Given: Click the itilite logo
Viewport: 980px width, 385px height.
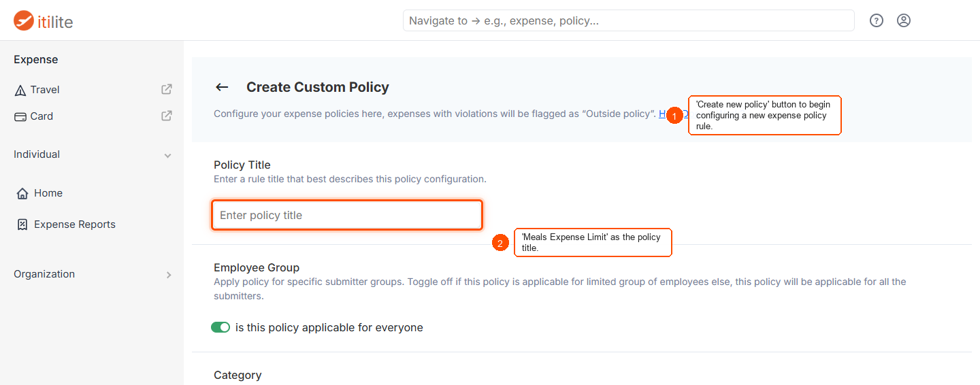Looking at the screenshot, I should (x=43, y=21).
